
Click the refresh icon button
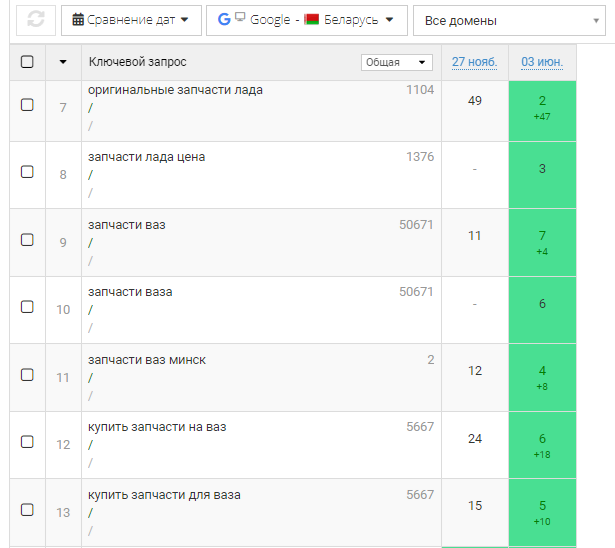(x=36, y=20)
